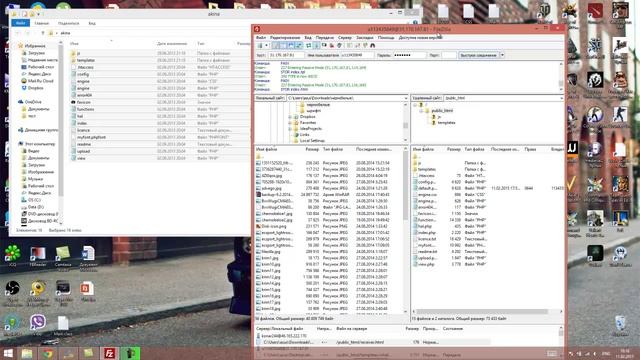Click the disconnect from server icon
The height and width of the screenshot is (360, 640).
pyautogui.click(x=331, y=45)
